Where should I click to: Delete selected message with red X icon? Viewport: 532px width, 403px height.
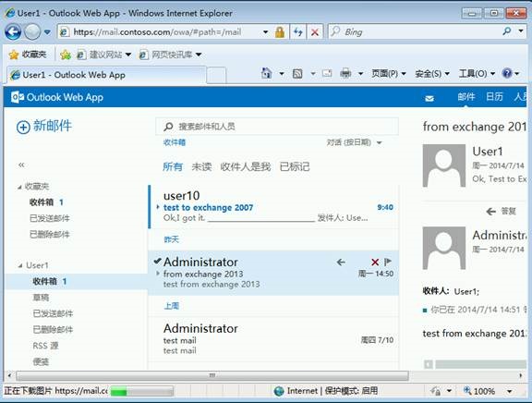point(375,262)
